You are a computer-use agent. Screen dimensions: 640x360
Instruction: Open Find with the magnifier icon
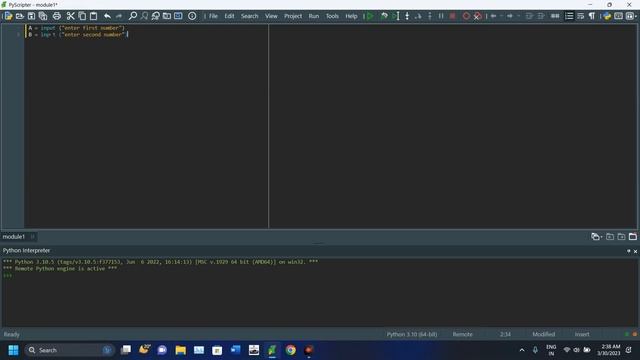pyautogui.click(x=133, y=16)
